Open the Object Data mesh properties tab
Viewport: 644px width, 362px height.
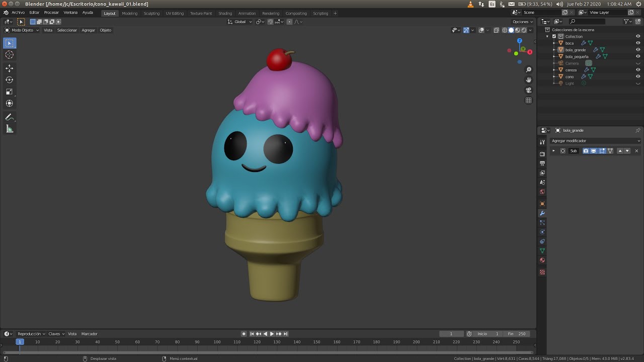tap(542, 250)
